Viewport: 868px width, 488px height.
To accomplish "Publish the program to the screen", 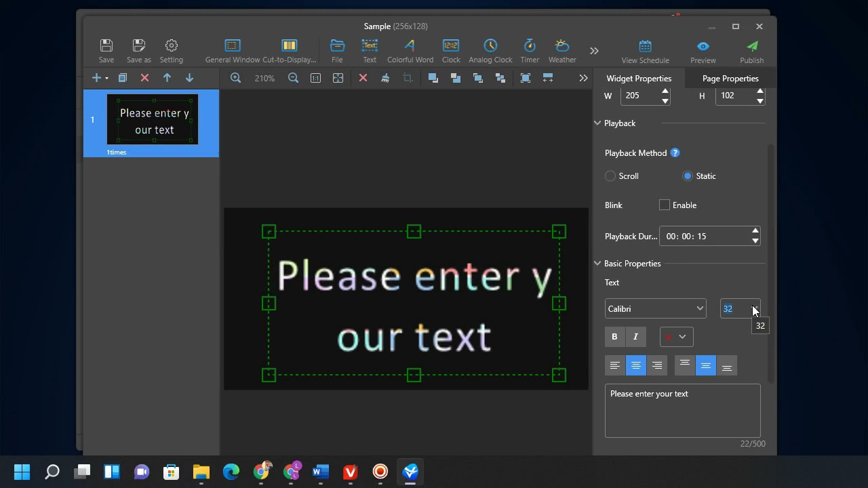I will click(x=752, y=52).
